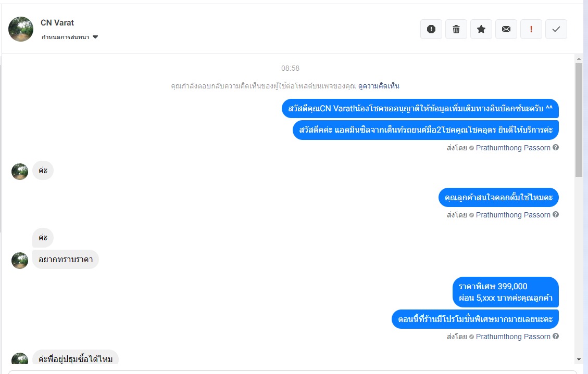Delete conversation using the trash icon
Image resolution: width=588 pixels, height=374 pixels.
click(x=456, y=29)
